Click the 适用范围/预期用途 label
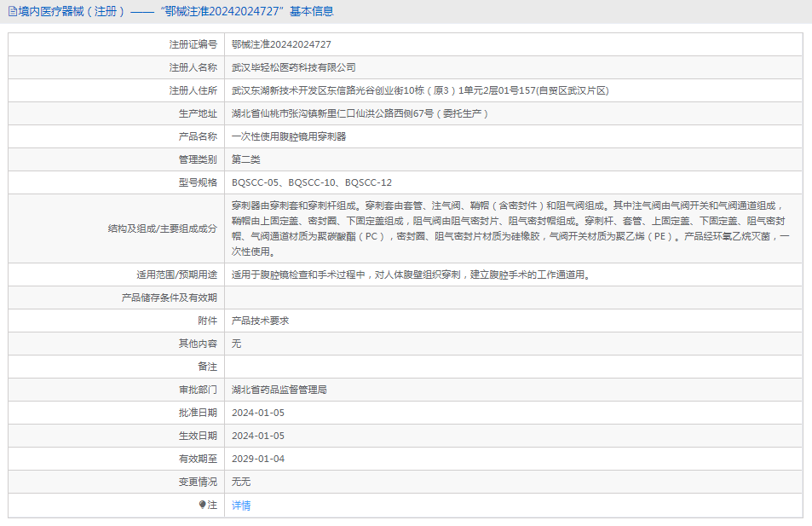812x526 pixels. click(x=176, y=275)
